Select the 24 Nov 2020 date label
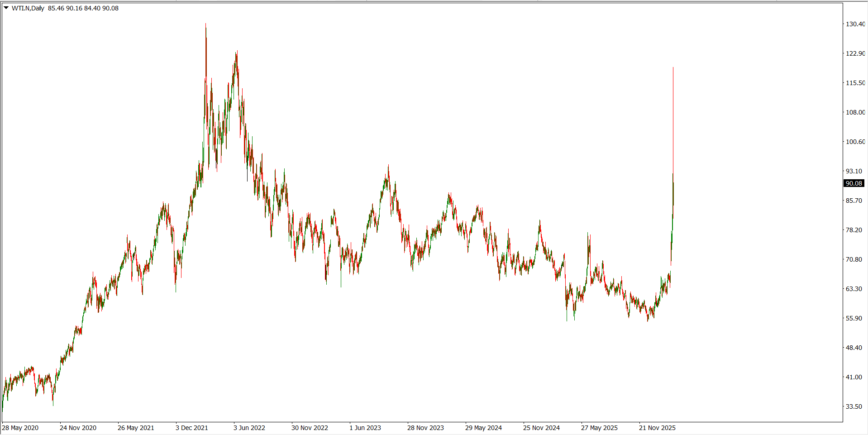Screen dimensions: 868x435 (x=78, y=428)
